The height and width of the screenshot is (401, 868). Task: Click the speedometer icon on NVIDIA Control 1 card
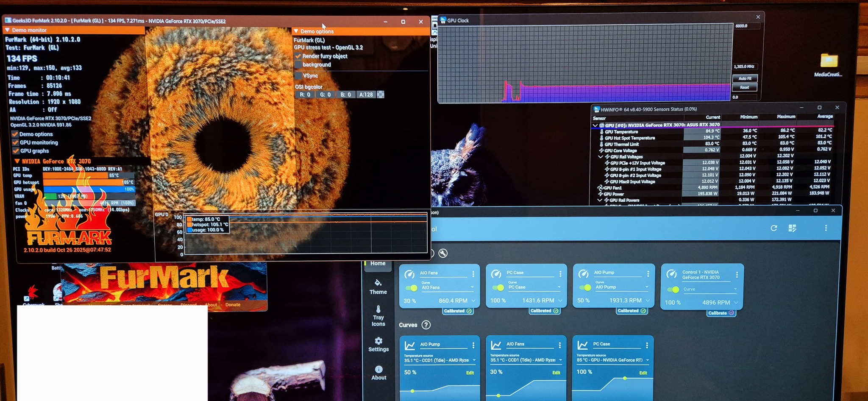point(672,274)
